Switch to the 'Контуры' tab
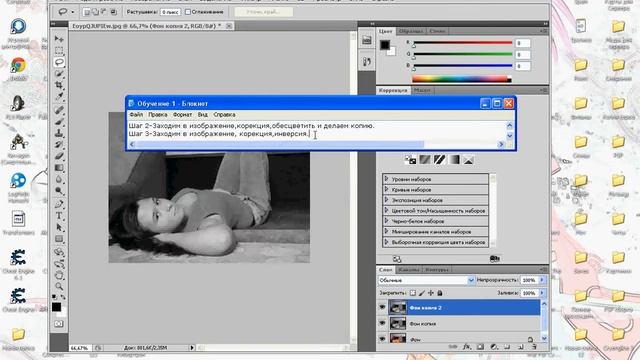 436,269
